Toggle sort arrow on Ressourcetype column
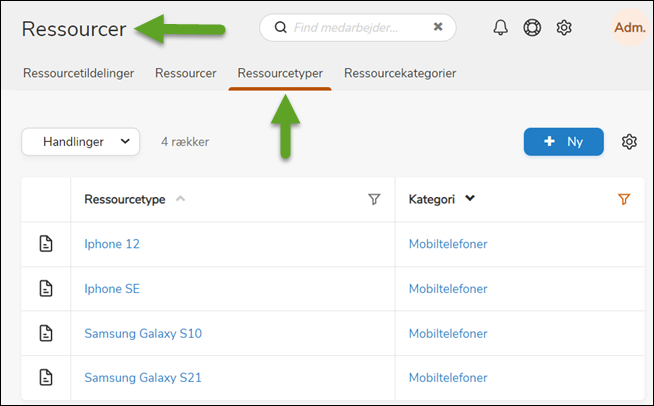This screenshot has height=406, width=654. point(181,199)
